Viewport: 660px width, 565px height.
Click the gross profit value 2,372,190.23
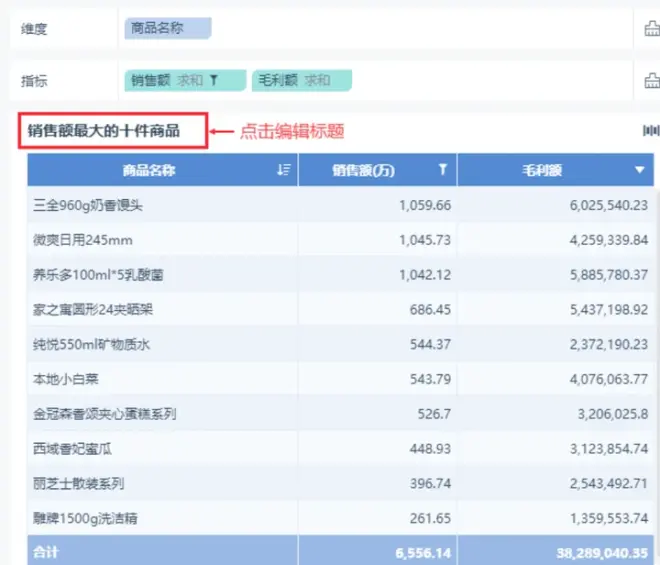(609, 344)
